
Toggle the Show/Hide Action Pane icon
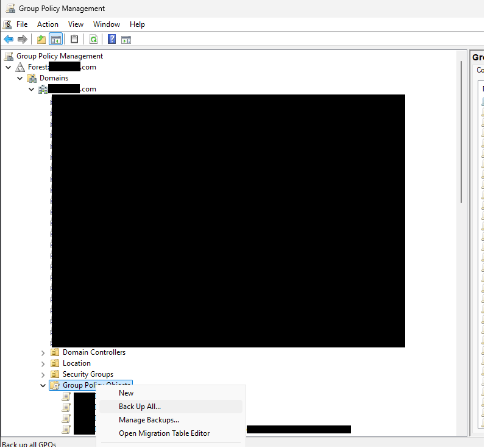[126, 40]
